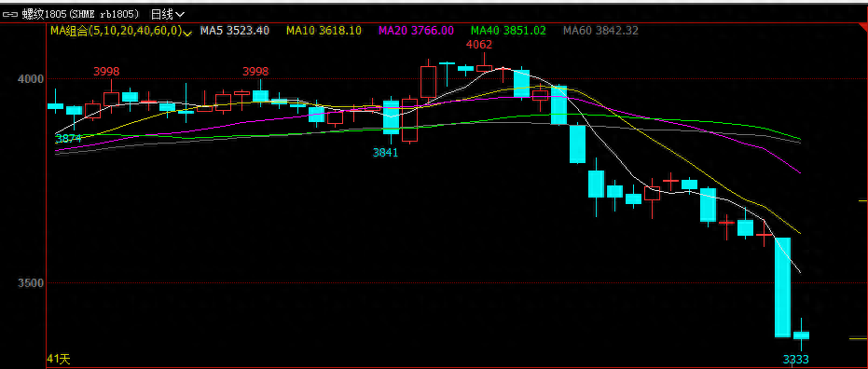Click the 螺纹1805 (SHME rb1805) contract title
The width and height of the screenshot is (868, 369).
pos(81,14)
